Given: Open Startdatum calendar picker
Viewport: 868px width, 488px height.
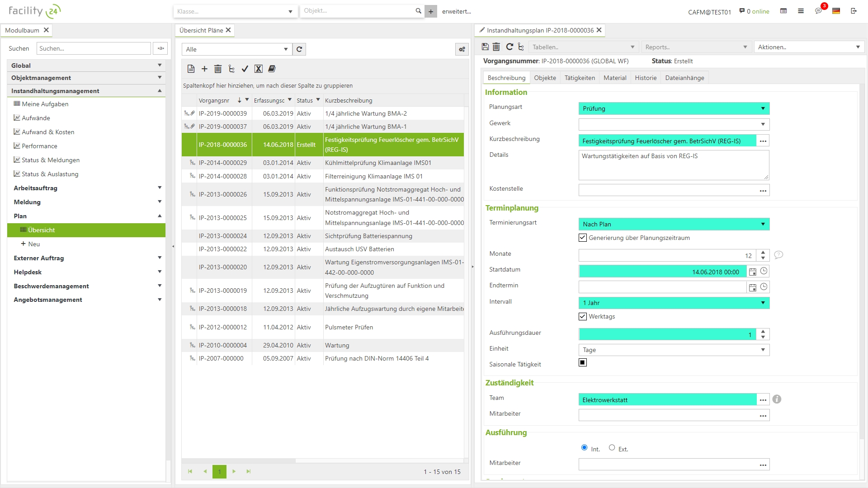Looking at the screenshot, I should (x=752, y=272).
